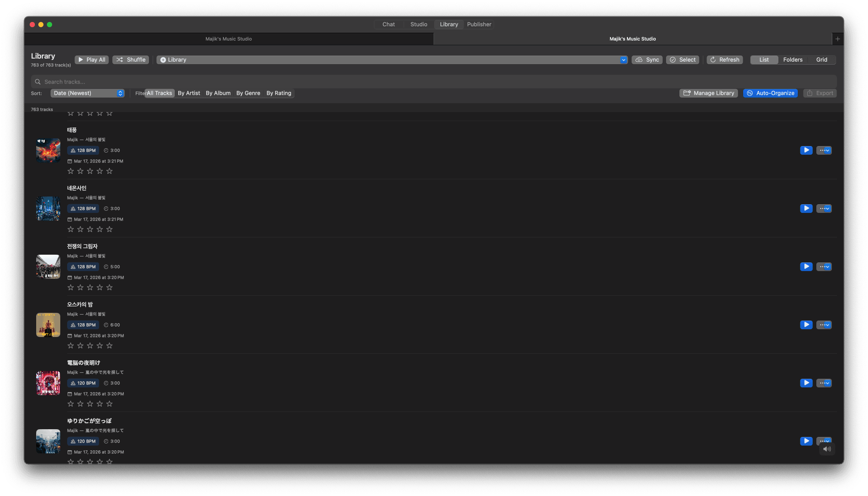Viewport: 868px width, 496px height.
Task: Play the 전쟁의 그림자 track
Action: [x=806, y=267]
